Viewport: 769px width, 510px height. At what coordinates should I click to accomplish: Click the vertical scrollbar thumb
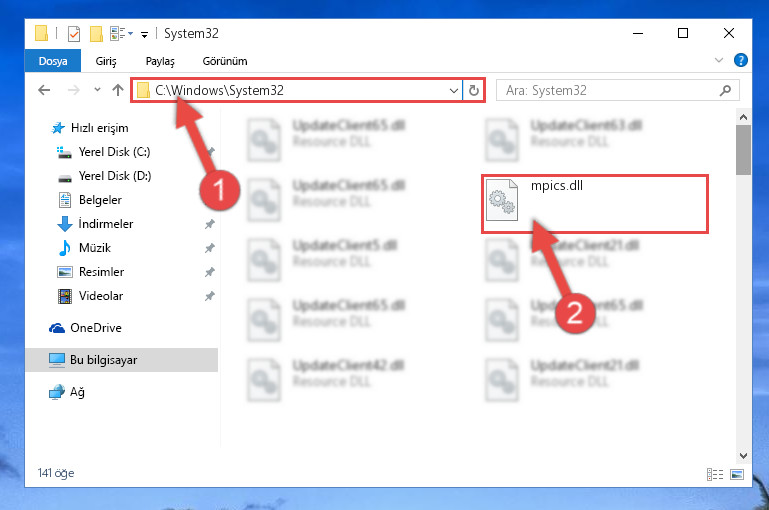pos(743,150)
